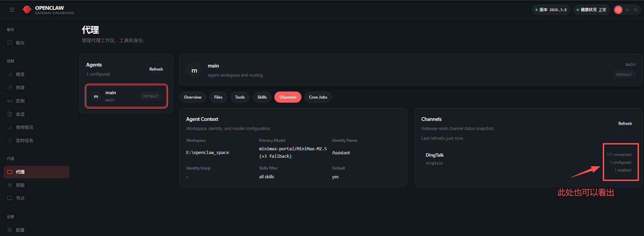Click the Default value yes
Image resolution: width=644 pixels, height=236 pixels.
coord(335,177)
